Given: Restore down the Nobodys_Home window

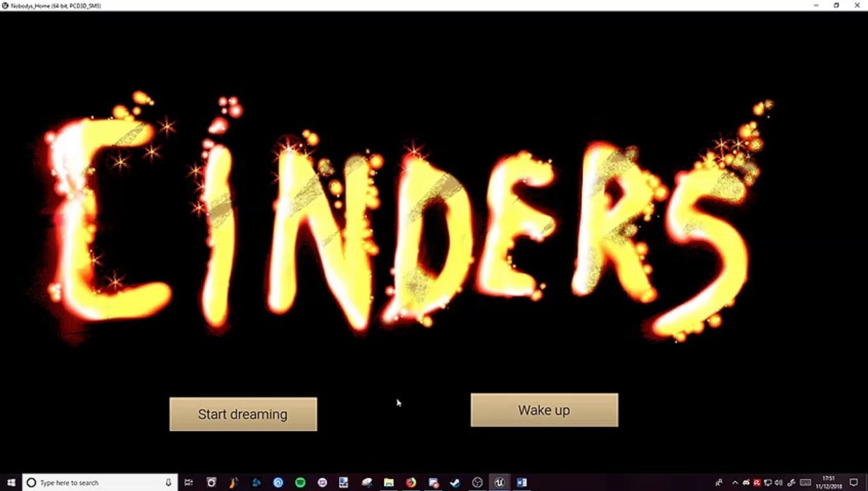Looking at the screenshot, I should coord(837,5).
